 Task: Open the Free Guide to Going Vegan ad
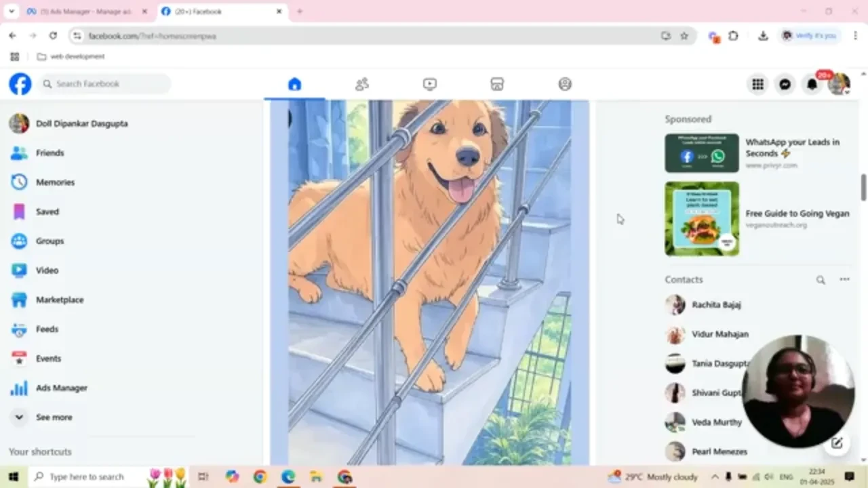(x=757, y=218)
